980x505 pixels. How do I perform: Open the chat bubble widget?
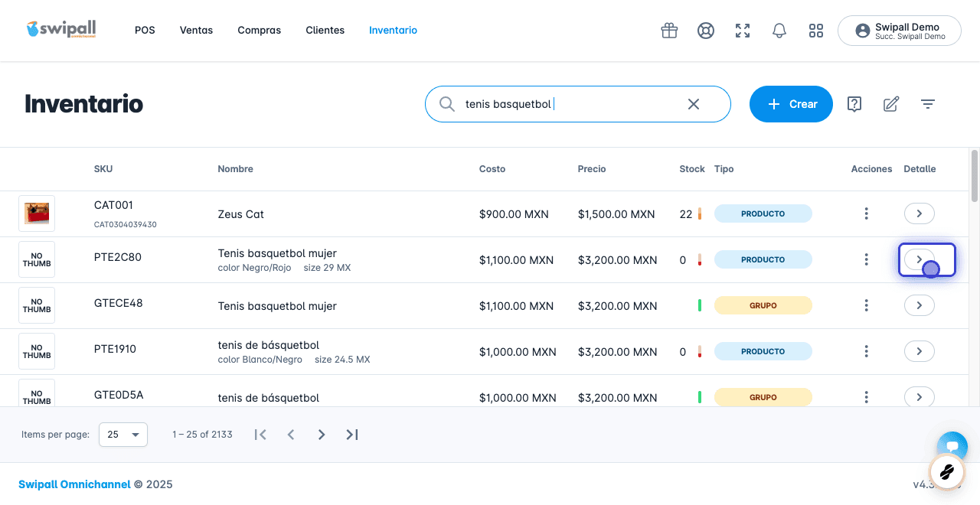(952, 447)
